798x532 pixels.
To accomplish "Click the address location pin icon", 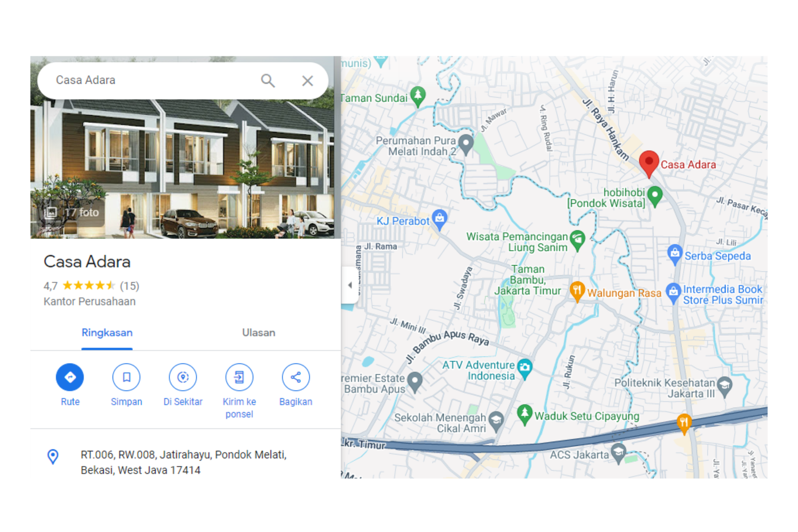I will pos(52,456).
